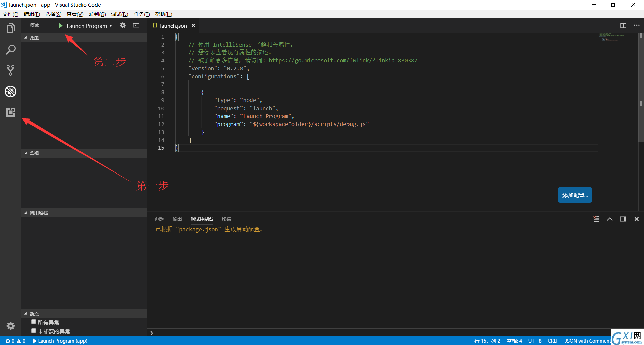Switch to the 调试控制台 panel tab
The height and width of the screenshot is (345, 644).
tap(202, 219)
